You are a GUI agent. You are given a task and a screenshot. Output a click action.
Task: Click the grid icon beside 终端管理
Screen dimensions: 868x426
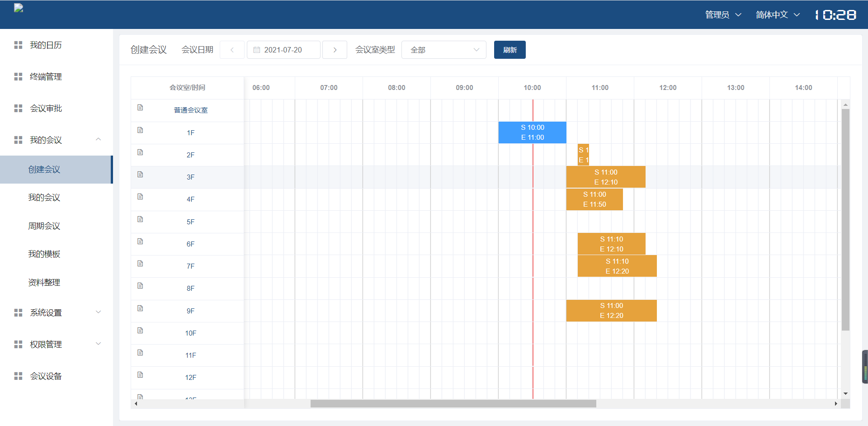[x=18, y=77]
